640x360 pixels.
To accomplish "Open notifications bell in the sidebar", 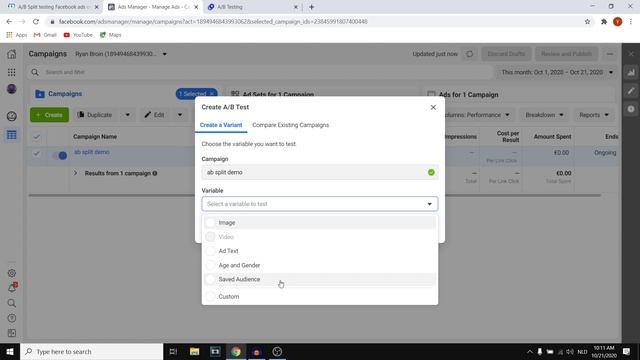I will pyautogui.click(x=12, y=288).
